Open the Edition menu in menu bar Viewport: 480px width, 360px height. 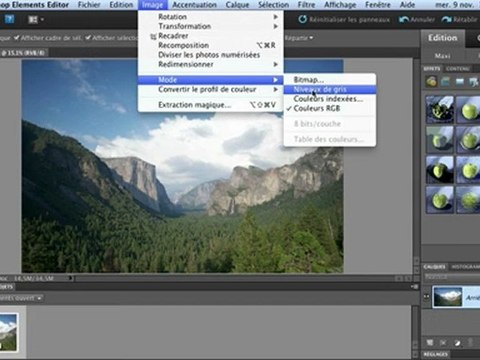click(x=121, y=5)
